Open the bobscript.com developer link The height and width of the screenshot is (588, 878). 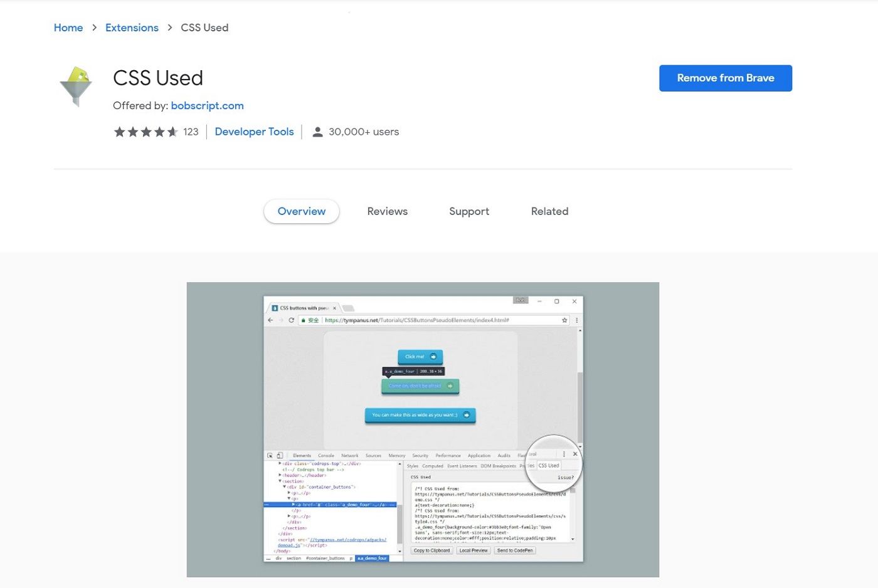(207, 105)
